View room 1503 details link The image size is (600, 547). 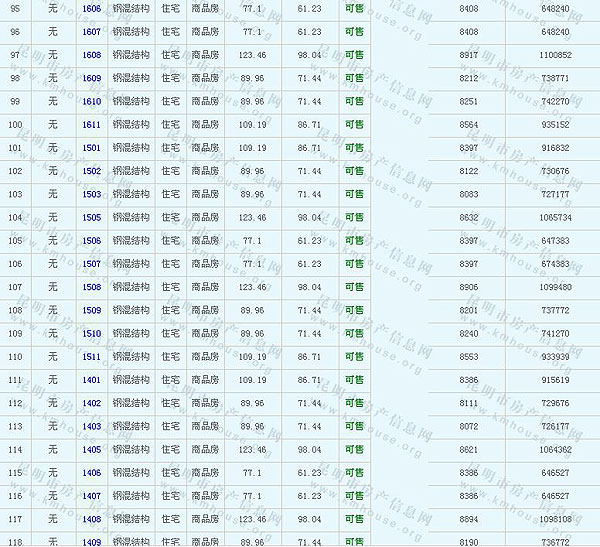(91, 194)
